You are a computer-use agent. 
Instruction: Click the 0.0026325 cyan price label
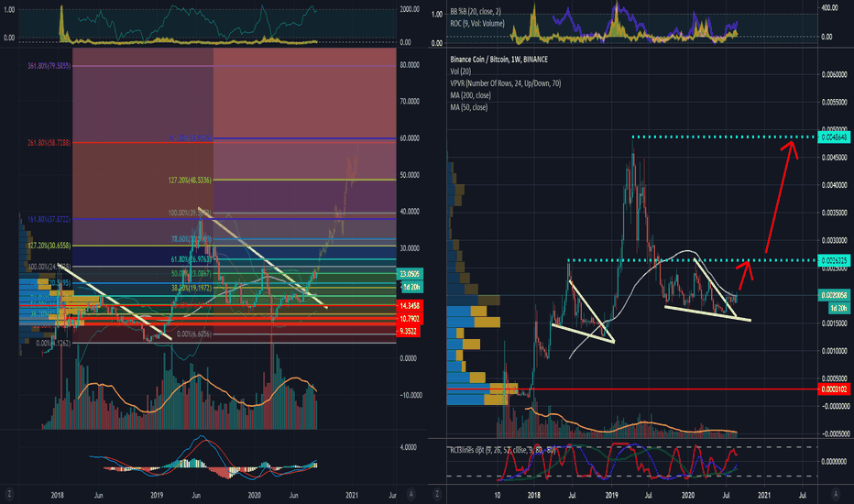coord(834,260)
